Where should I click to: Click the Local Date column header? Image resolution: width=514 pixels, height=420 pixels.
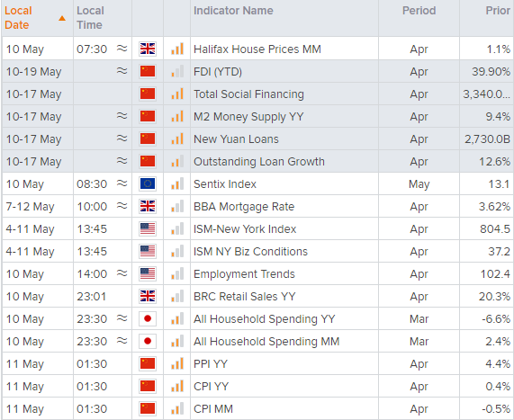click(18, 18)
